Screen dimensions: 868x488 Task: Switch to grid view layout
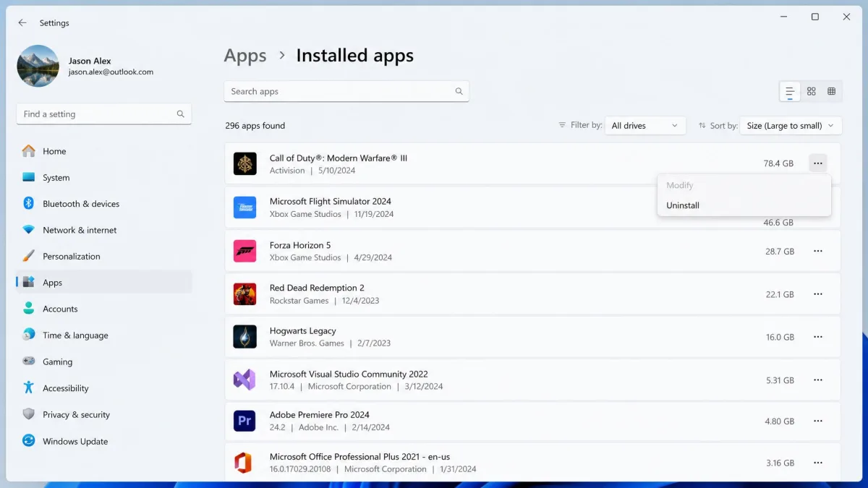pyautogui.click(x=812, y=91)
